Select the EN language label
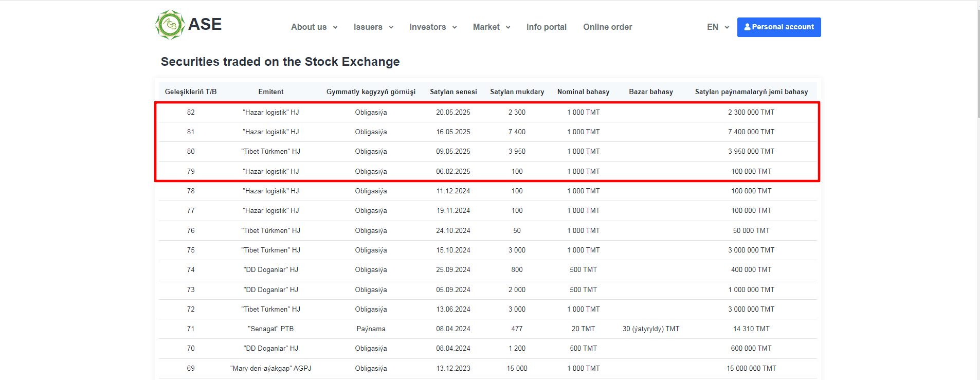 click(713, 27)
